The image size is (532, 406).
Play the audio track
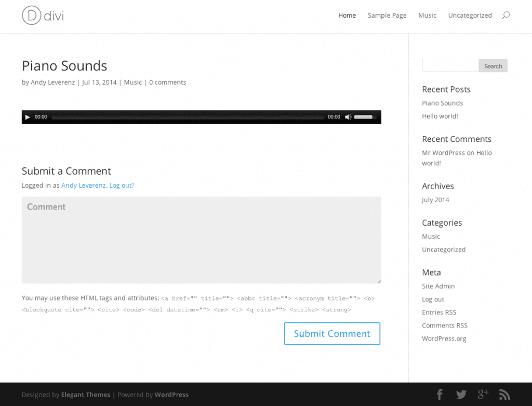(28, 117)
